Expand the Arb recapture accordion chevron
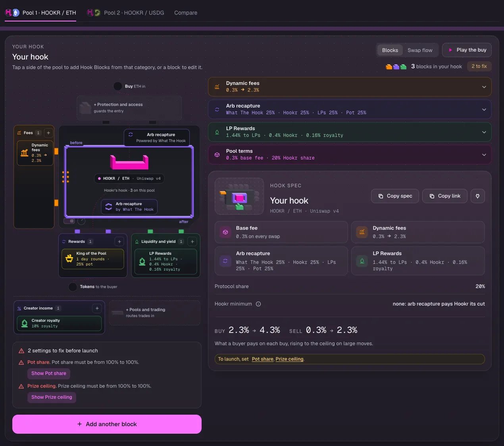The height and width of the screenshot is (446, 504). (x=484, y=110)
